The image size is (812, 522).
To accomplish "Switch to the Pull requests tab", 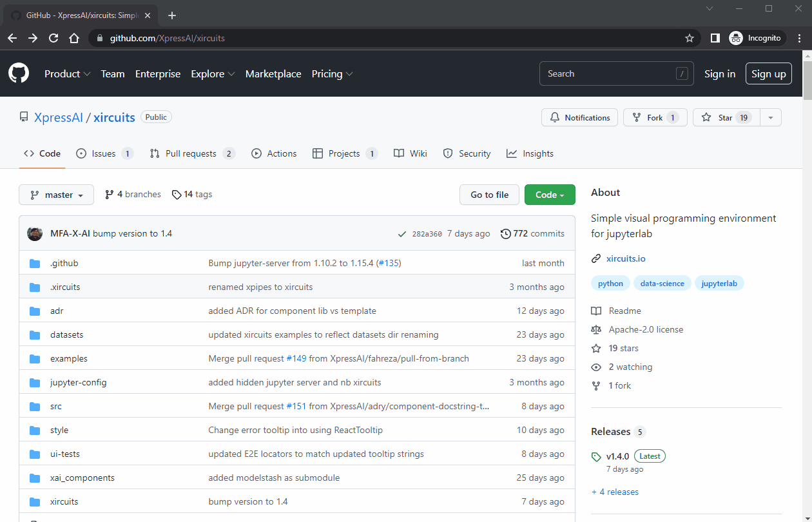I will coord(192,153).
